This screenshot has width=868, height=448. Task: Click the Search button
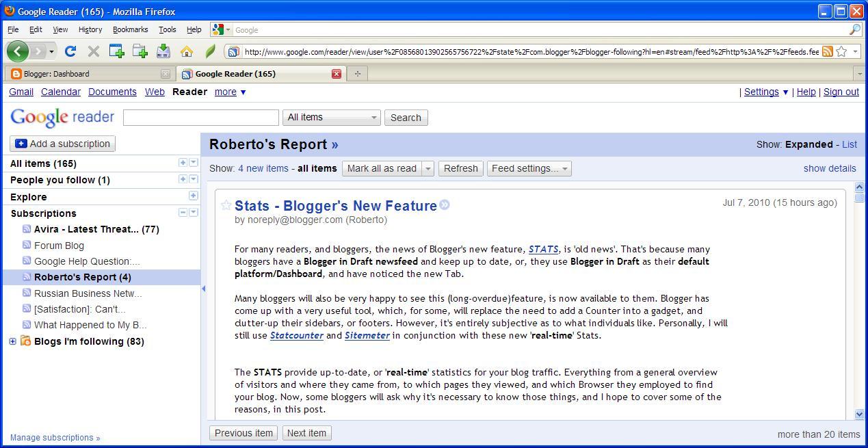[x=406, y=118]
